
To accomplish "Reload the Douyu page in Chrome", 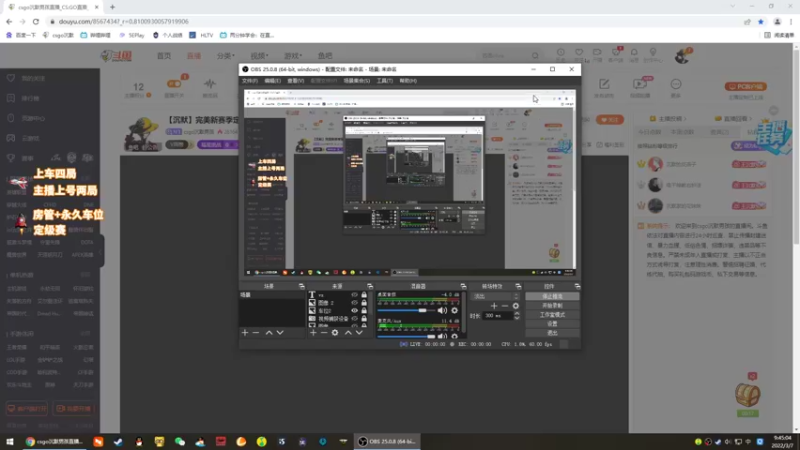I will coord(36,21).
